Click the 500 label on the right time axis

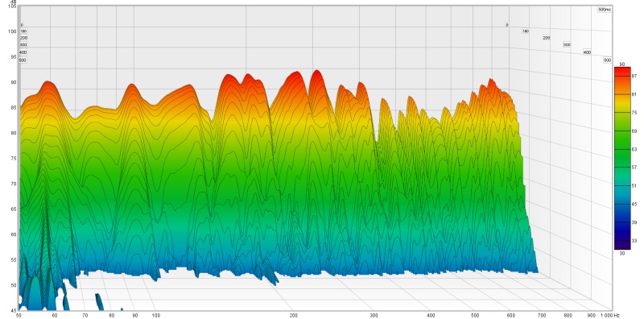click(607, 60)
